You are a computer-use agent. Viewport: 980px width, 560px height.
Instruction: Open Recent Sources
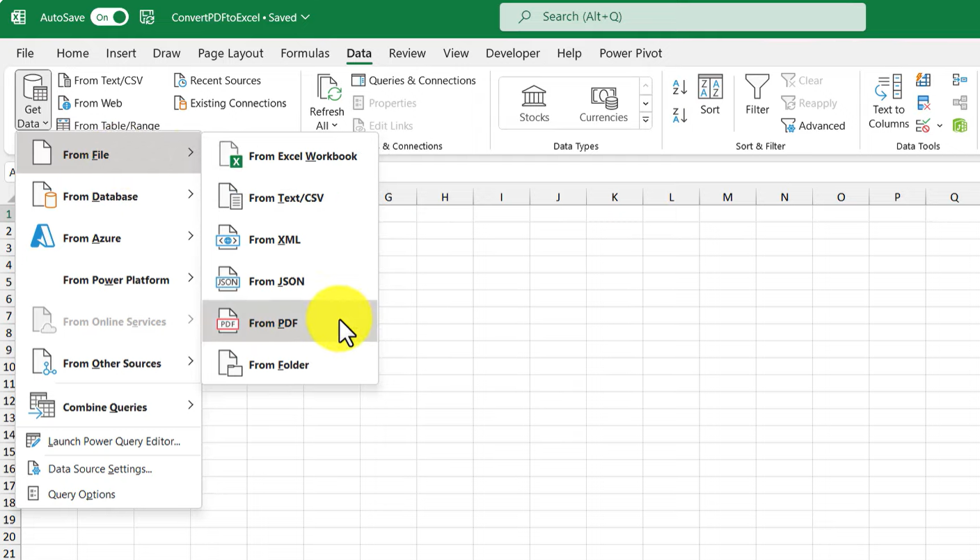pyautogui.click(x=217, y=80)
